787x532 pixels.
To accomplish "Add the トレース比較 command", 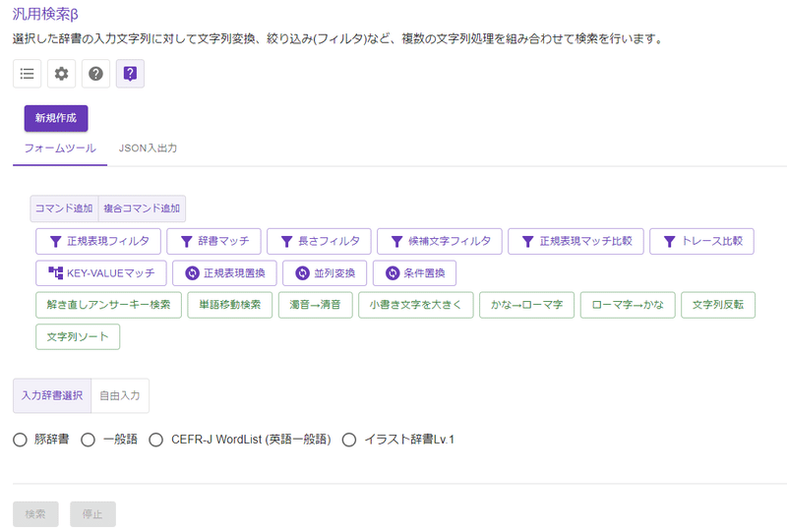I will [x=701, y=241].
